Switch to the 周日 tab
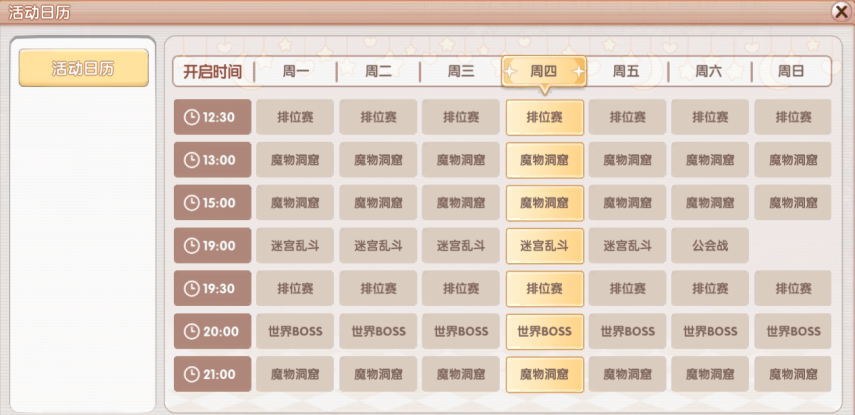The width and height of the screenshot is (855, 415). [x=791, y=71]
